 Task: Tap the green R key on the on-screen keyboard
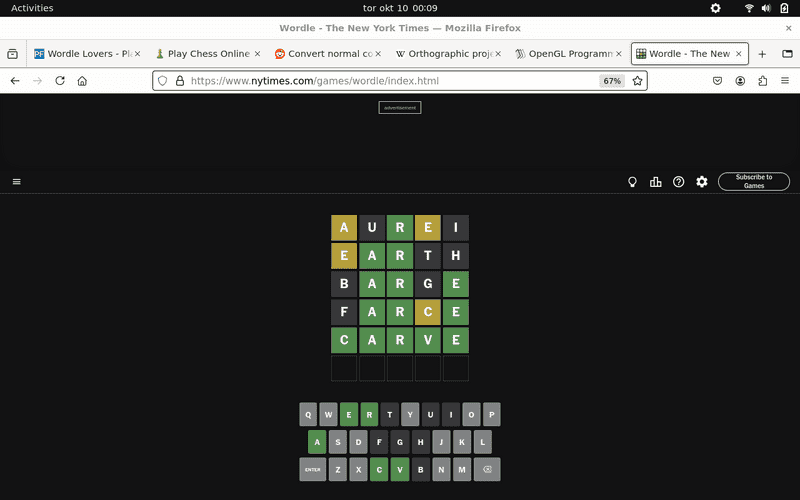[369, 414]
